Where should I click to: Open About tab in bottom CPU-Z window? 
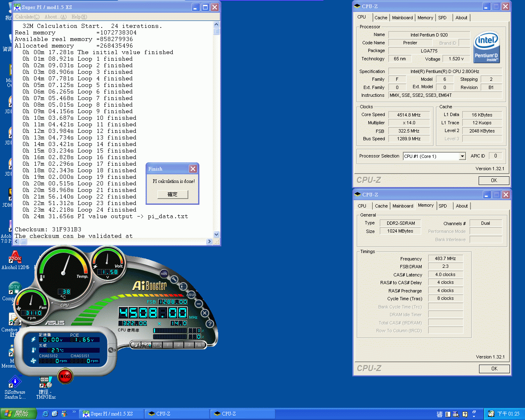tap(462, 206)
